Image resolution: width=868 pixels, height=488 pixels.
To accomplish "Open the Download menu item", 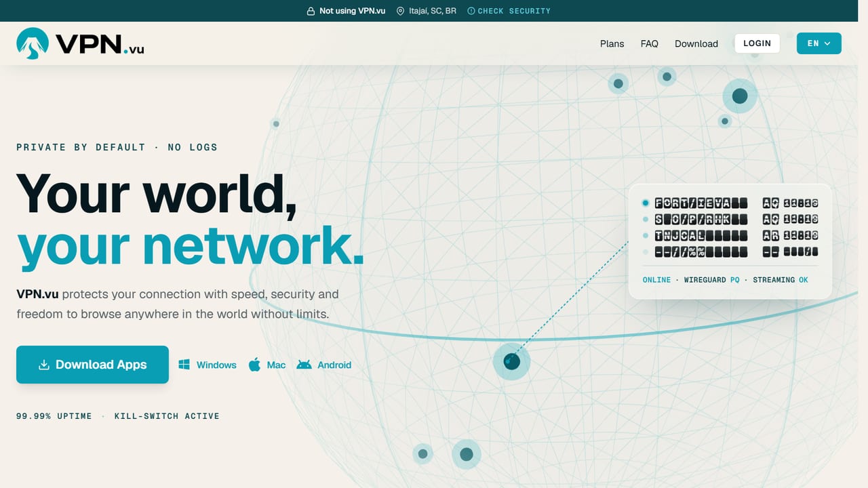I will coord(696,43).
